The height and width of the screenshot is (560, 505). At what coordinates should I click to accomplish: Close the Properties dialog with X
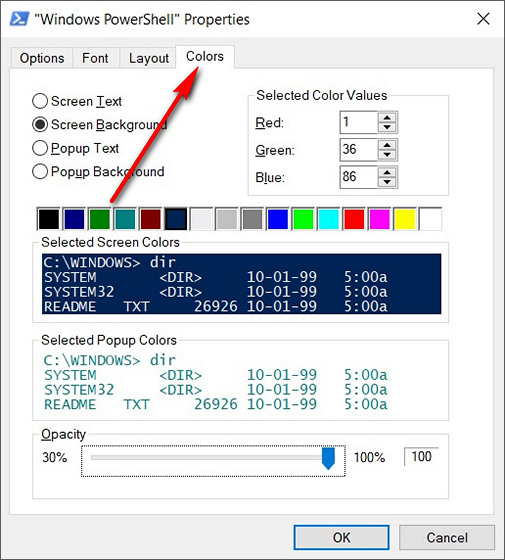click(x=483, y=19)
